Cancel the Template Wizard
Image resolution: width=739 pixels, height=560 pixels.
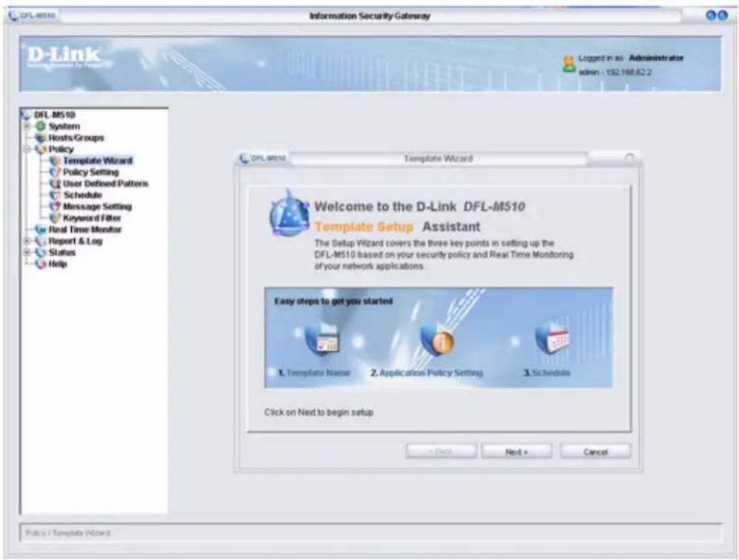[x=595, y=452]
